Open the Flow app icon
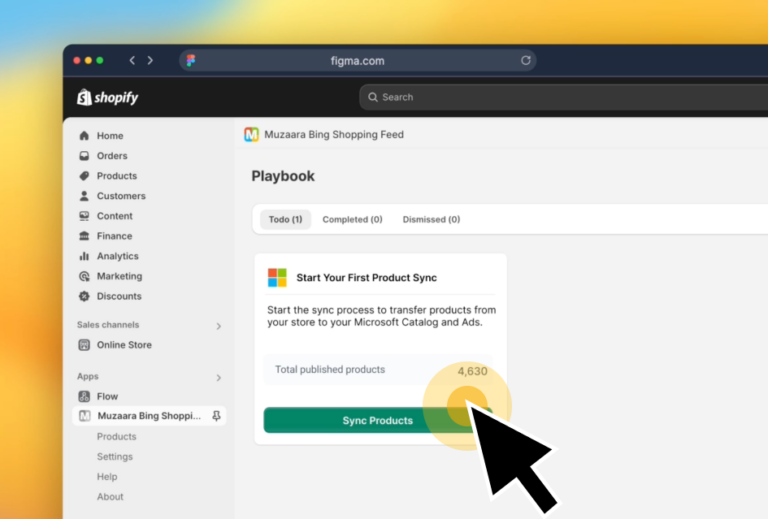 (x=84, y=396)
